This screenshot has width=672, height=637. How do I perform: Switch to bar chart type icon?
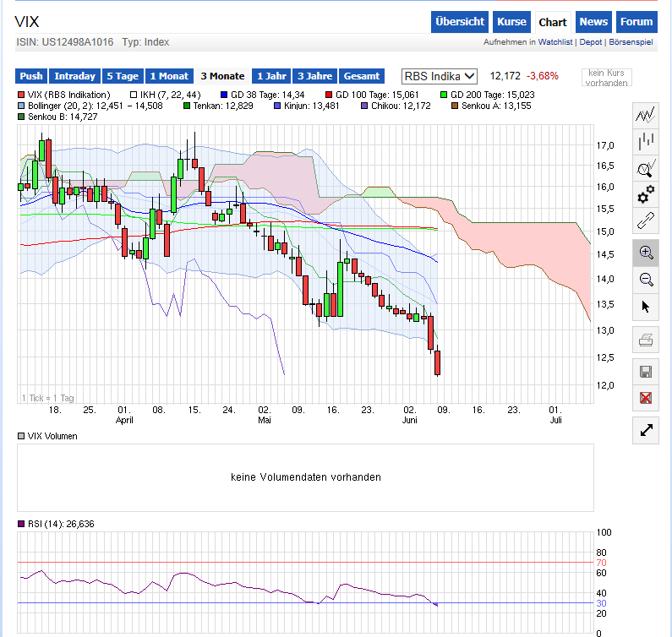(x=647, y=141)
